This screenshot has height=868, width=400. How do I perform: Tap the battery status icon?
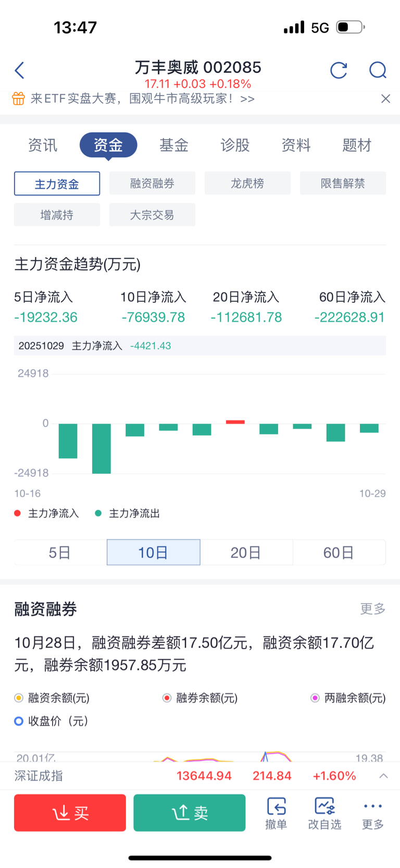pyautogui.click(x=351, y=27)
